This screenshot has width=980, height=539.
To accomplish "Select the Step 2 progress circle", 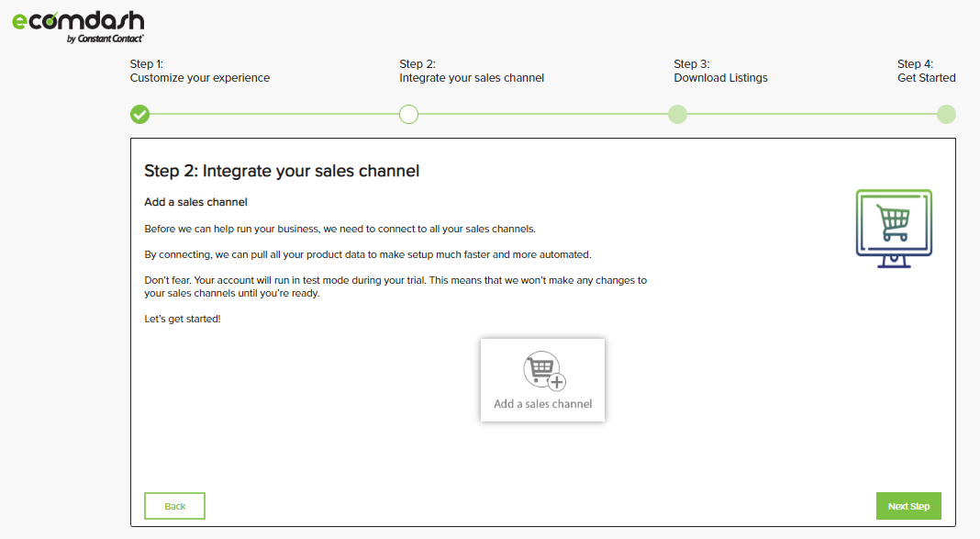I will tap(408, 115).
